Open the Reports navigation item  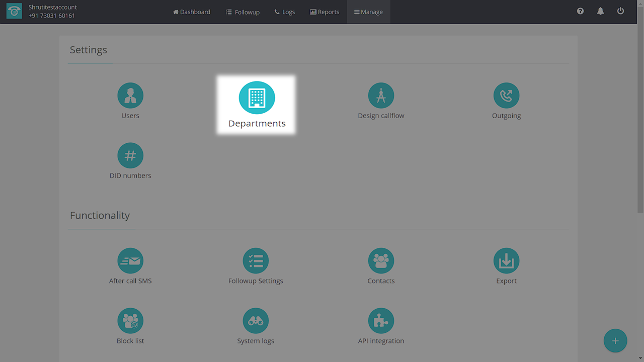click(x=325, y=12)
